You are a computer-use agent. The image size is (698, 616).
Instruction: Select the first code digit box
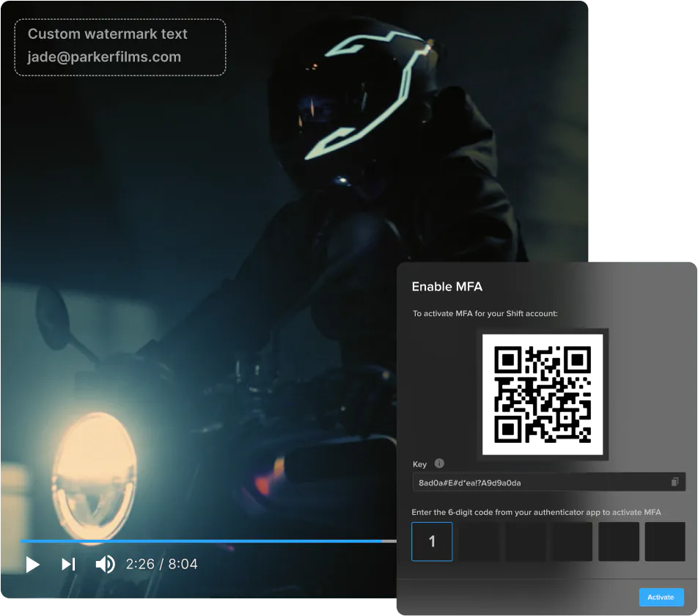pyautogui.click(x=432, y=542)
